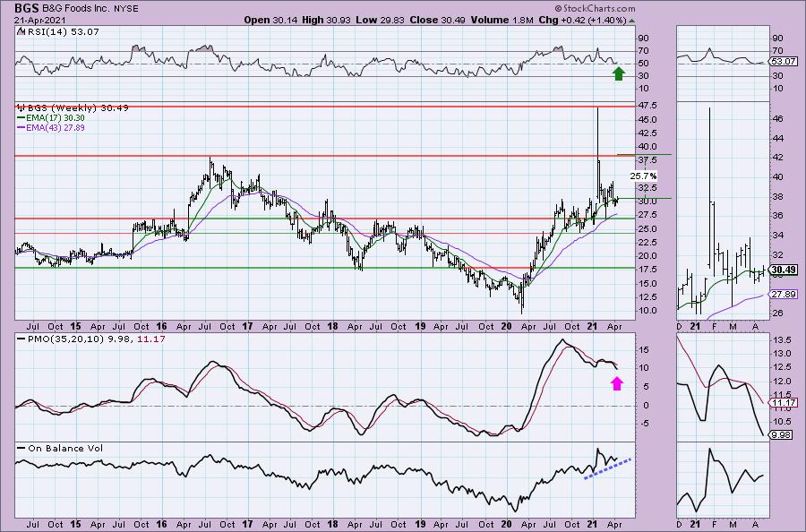
Task: Click the Chg +0.42 (+1.40%) value
Action: (582, 20)
